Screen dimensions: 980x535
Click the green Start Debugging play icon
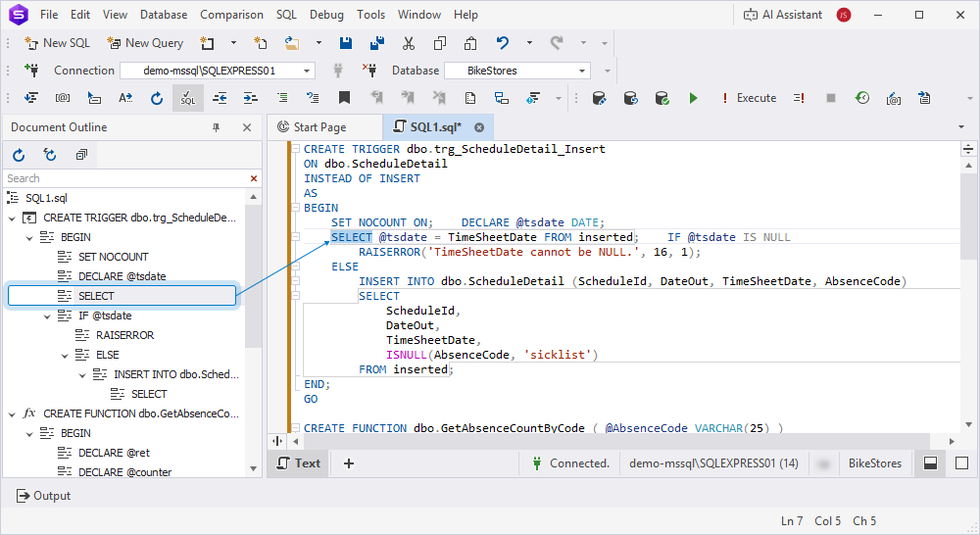pyautogui.click(x=693, y=98)
